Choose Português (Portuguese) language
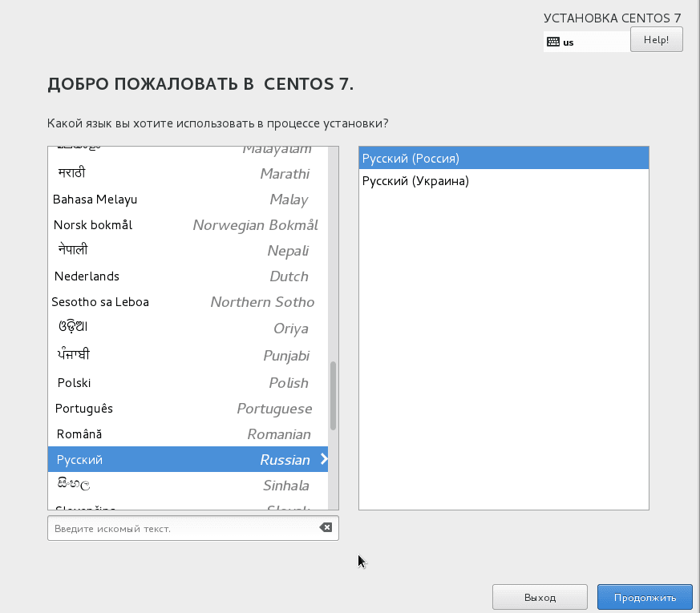The height and width of the screenshot is (613, 700). tap(188, 408)
